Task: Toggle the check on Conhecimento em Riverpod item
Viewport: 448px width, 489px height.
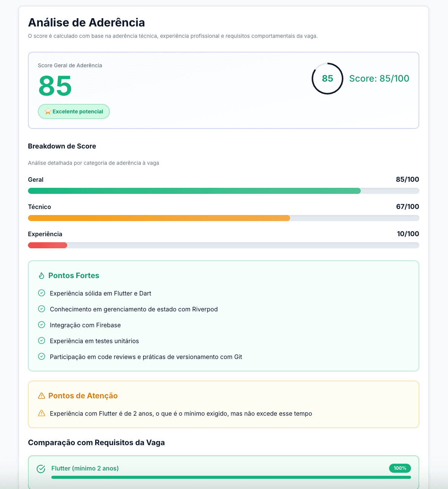Action: [42, 309]
